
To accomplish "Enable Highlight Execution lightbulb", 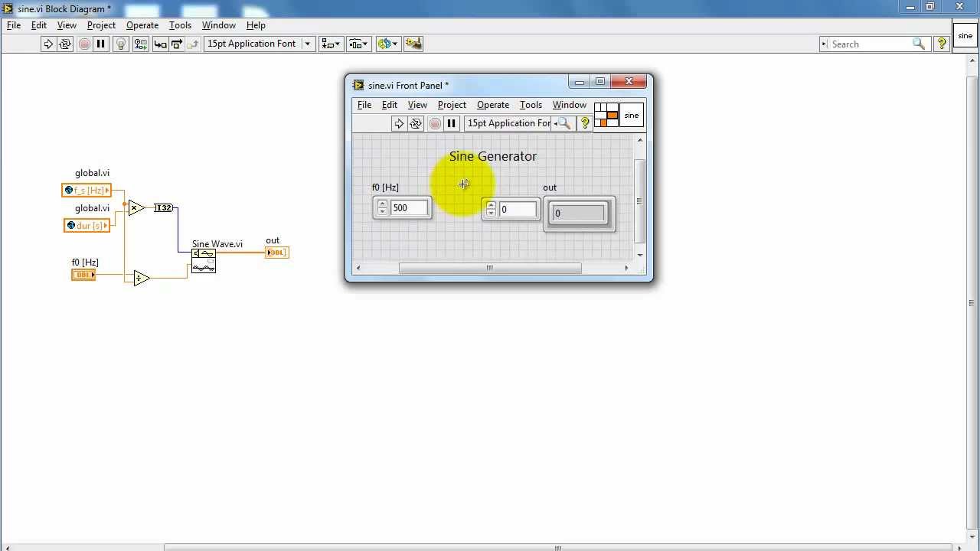I will coord(120,44).
